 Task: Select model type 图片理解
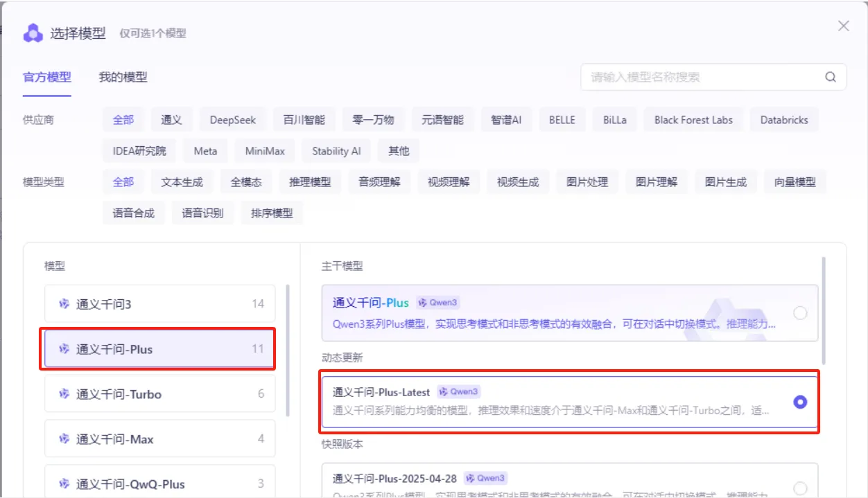click(657, 182)
